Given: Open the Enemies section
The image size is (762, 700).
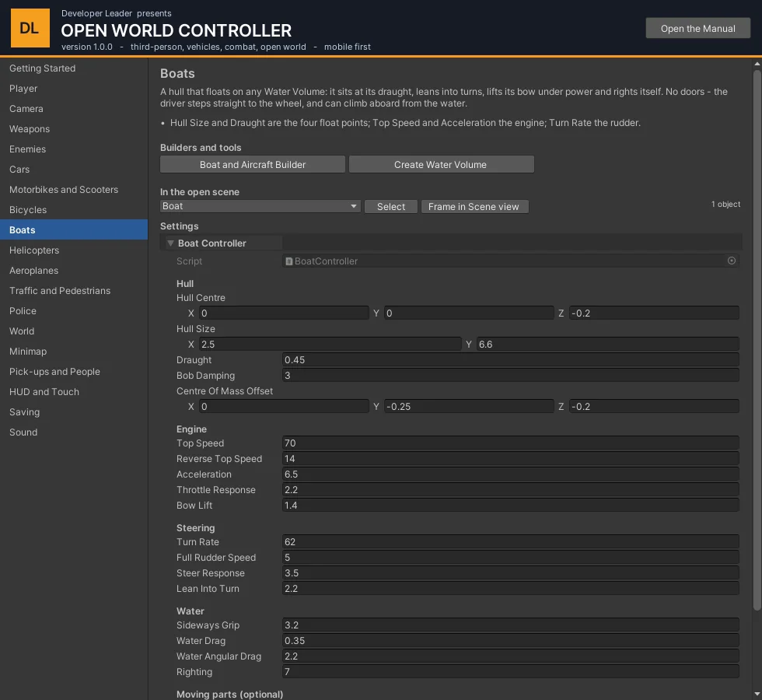Looking at the screenshot, I should tap(74, 149).
